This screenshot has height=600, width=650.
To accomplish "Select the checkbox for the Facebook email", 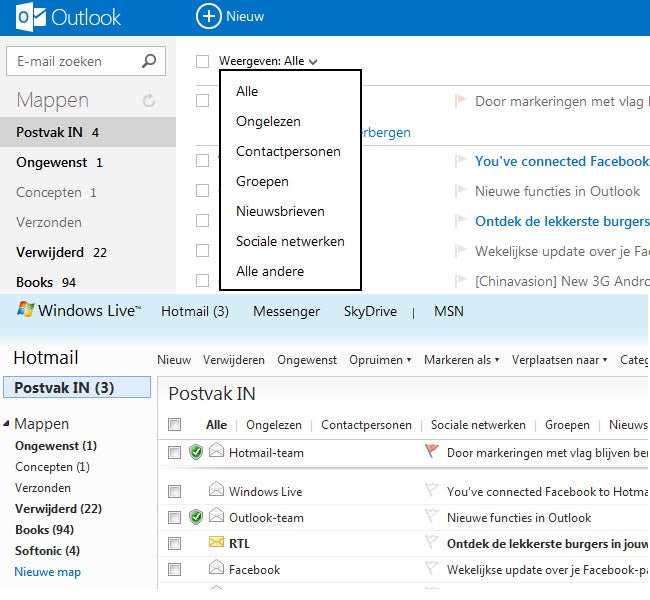I will [175, 569].
